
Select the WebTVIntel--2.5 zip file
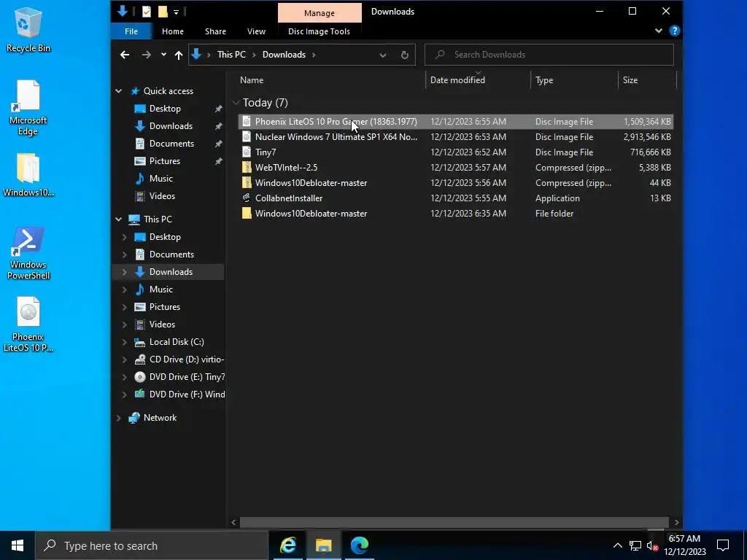(x=455, y=168)
